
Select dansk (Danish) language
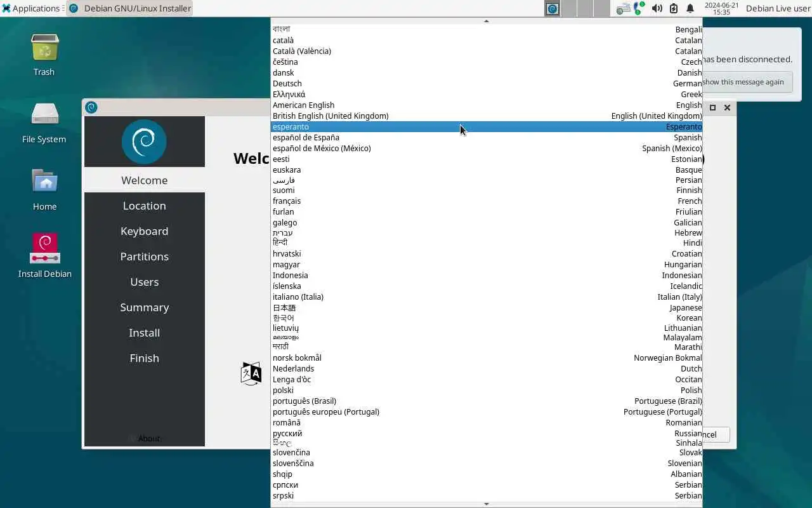(x=487, y=72)
